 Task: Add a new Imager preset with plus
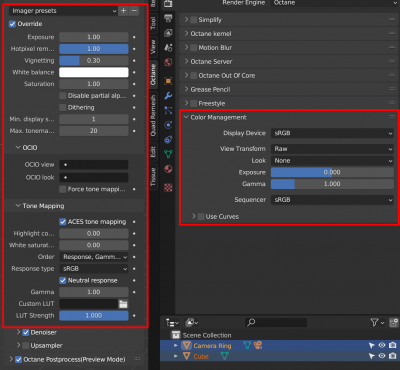123,11
